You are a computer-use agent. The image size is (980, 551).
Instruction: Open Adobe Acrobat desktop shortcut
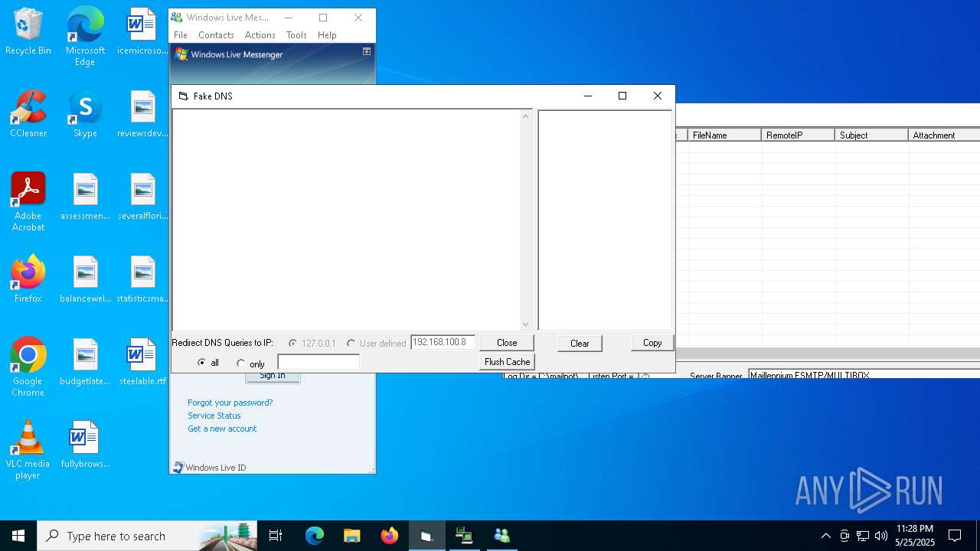point(28,201)
